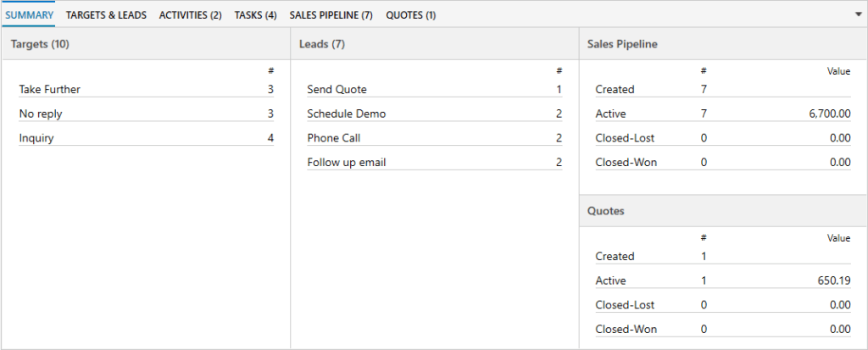Select the Schedule Demo leads row

(x=435, y=114)
